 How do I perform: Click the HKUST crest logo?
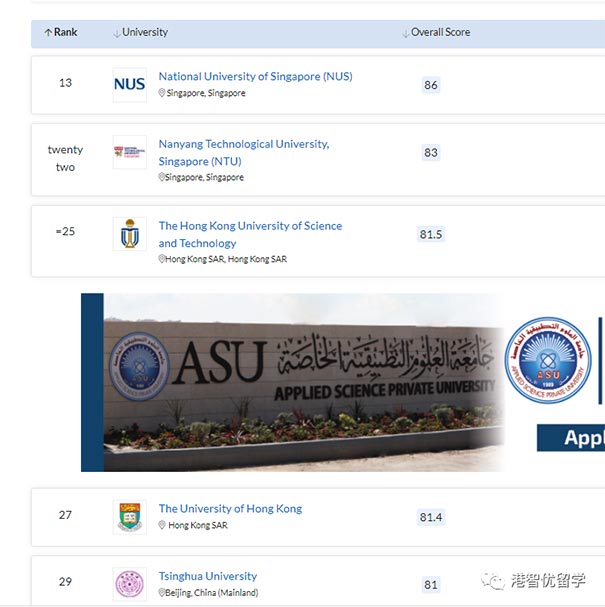coord(129,234)
